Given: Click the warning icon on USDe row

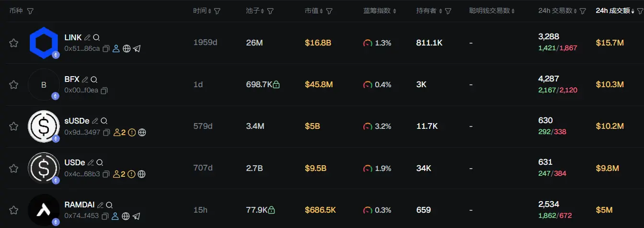Looking at the screenshot, I should coord(132,174).
